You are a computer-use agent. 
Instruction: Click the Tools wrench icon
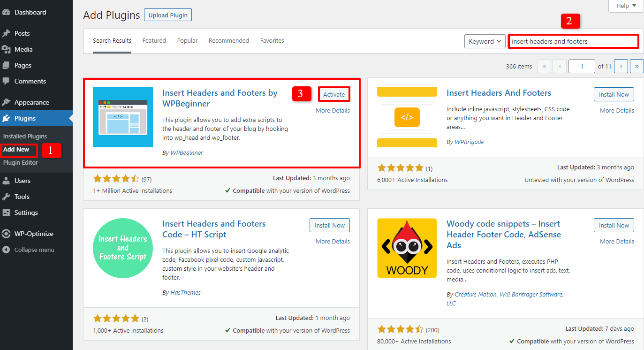(6, 197)
